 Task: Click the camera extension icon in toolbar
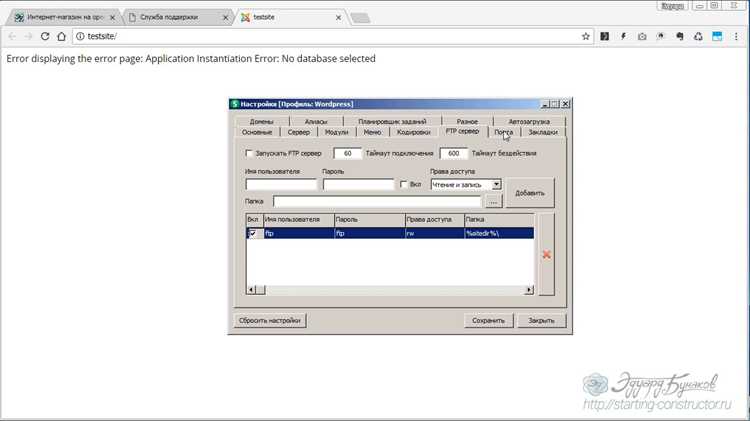click(642, 36)
